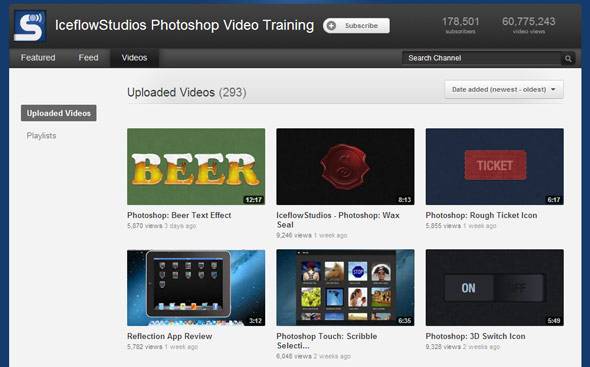Open the Reflection App Review thumbnail

[196, 287]
